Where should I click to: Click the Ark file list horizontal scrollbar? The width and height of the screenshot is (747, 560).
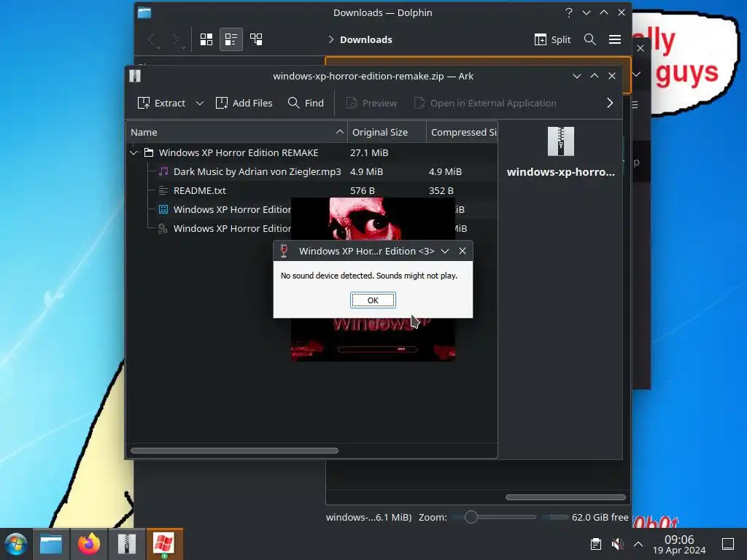point(234,451)
